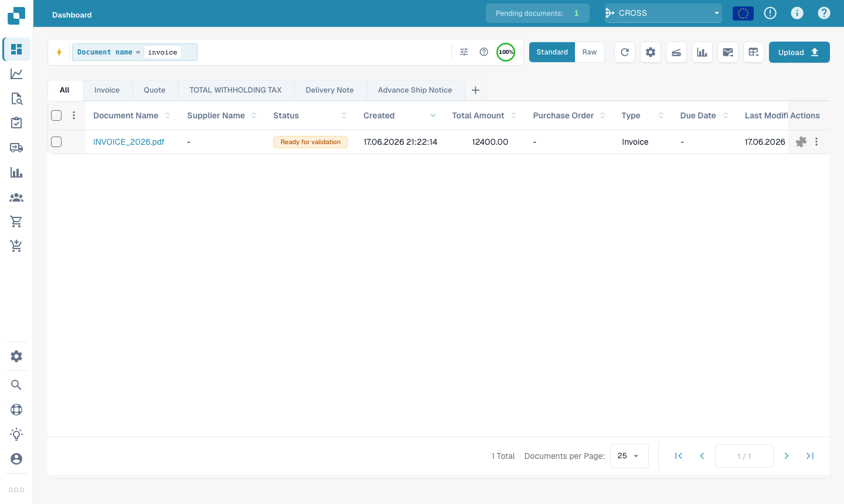Image resolution: width=844 pixels, height=504 pixels.
Task: Select the Delivery Note tab
Action: (x=330, y=90)
